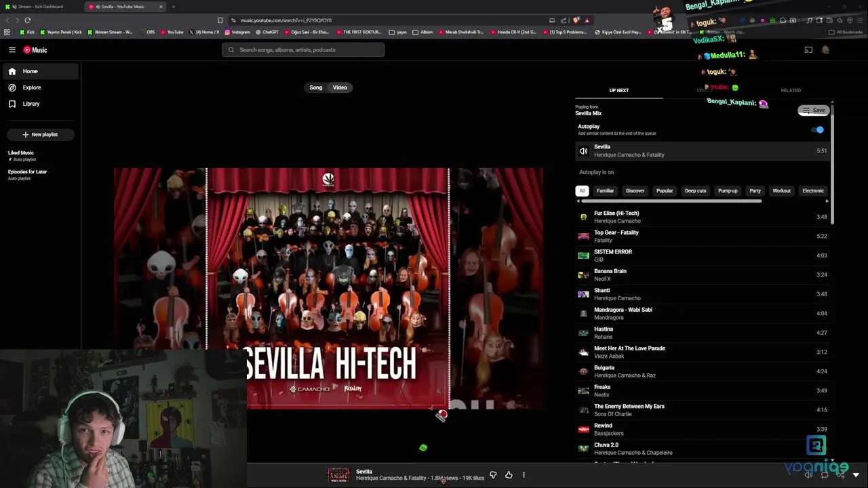Click the YouTube Music logo

(x=35, y=49)
